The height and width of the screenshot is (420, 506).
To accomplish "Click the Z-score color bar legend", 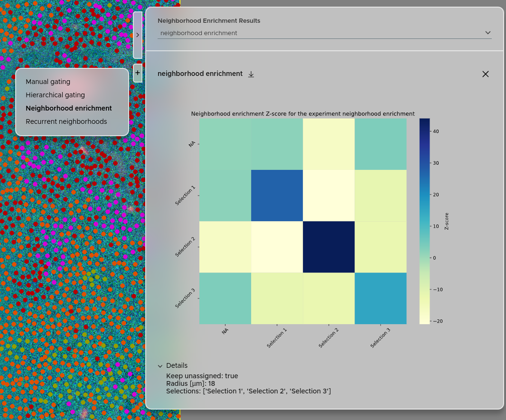I will (x=424, y=221).
